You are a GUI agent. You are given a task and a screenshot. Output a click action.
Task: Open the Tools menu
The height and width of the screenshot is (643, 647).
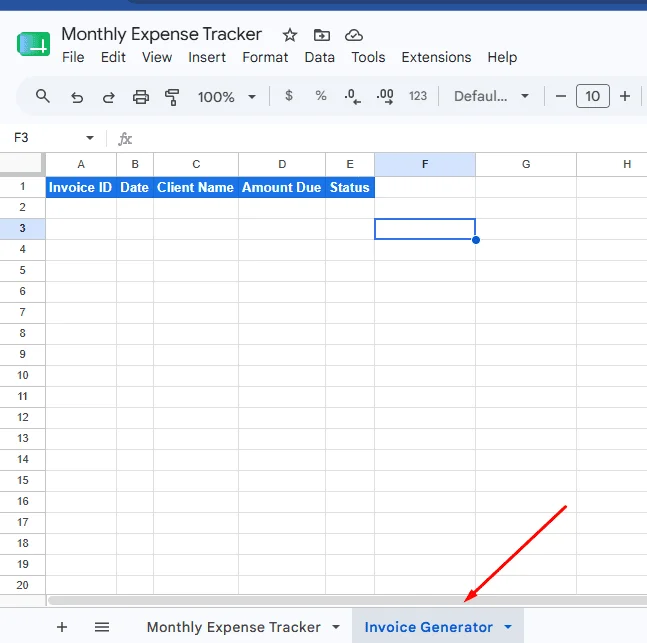tap(368, 57)
